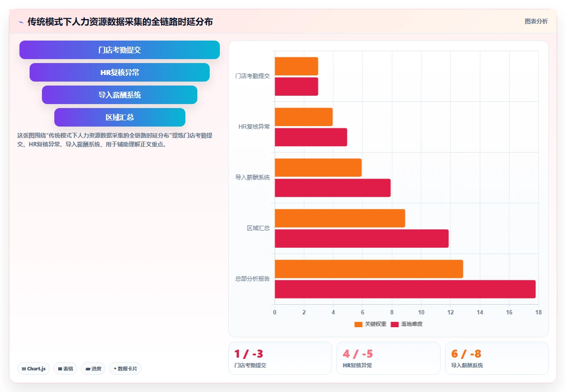This screenshot has width=566, height=392.
Task: Select the 区域汇总 funnel stage
Action: [120, 117]
